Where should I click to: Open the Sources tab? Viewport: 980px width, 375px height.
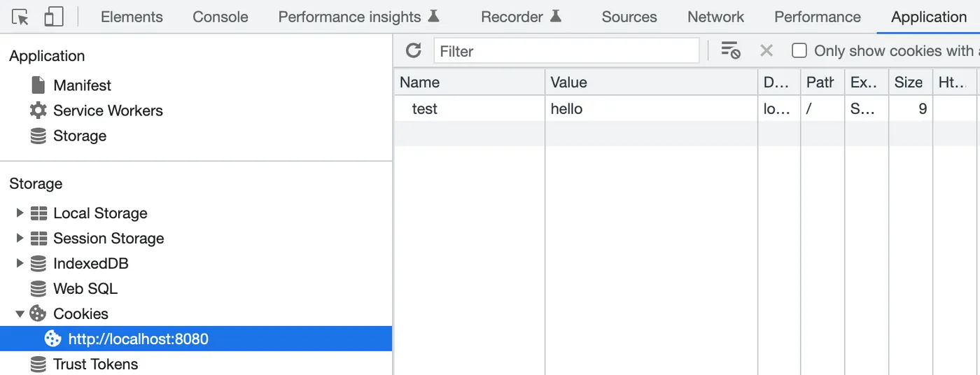[x=629, y=17]
